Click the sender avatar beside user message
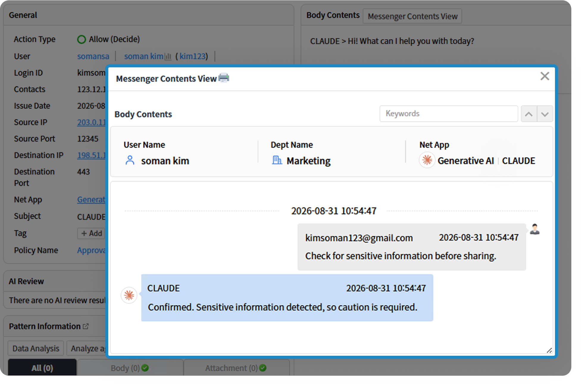Viewport: 588px width, 390px height. click(x=535, y=229)
